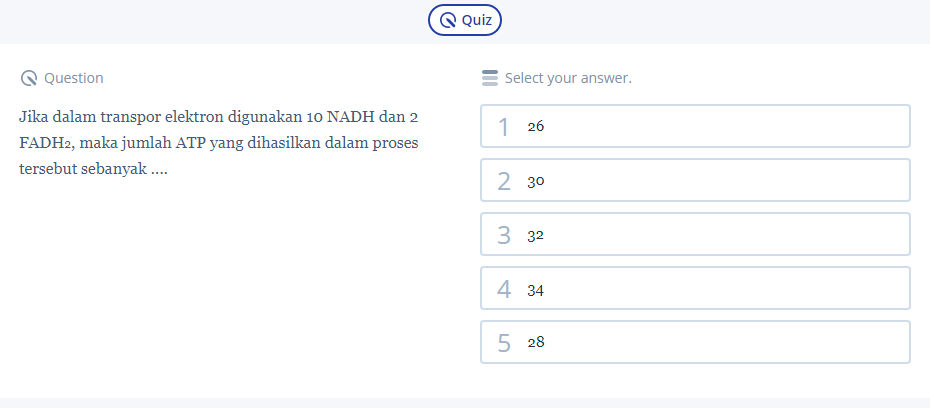Viewport: 930px width, 408px height.
Task: Choose answer option 30
Action: [x=695, y=180]
